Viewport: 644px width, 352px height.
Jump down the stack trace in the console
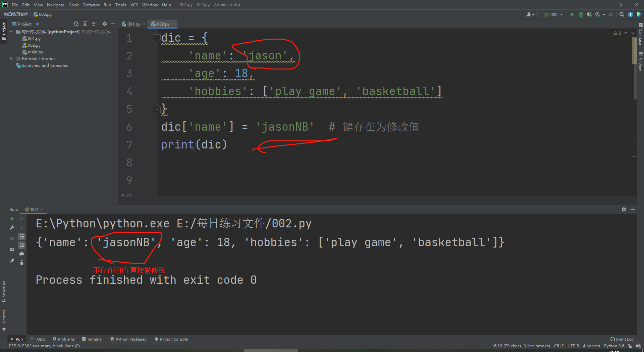22,227
